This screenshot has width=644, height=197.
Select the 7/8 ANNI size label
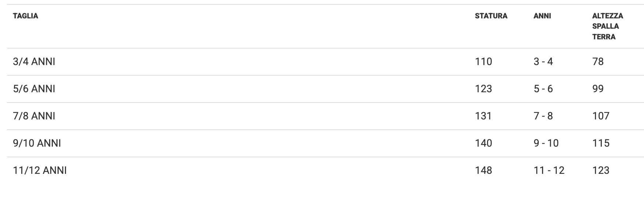pyautogui.click(x=34, y=116)
